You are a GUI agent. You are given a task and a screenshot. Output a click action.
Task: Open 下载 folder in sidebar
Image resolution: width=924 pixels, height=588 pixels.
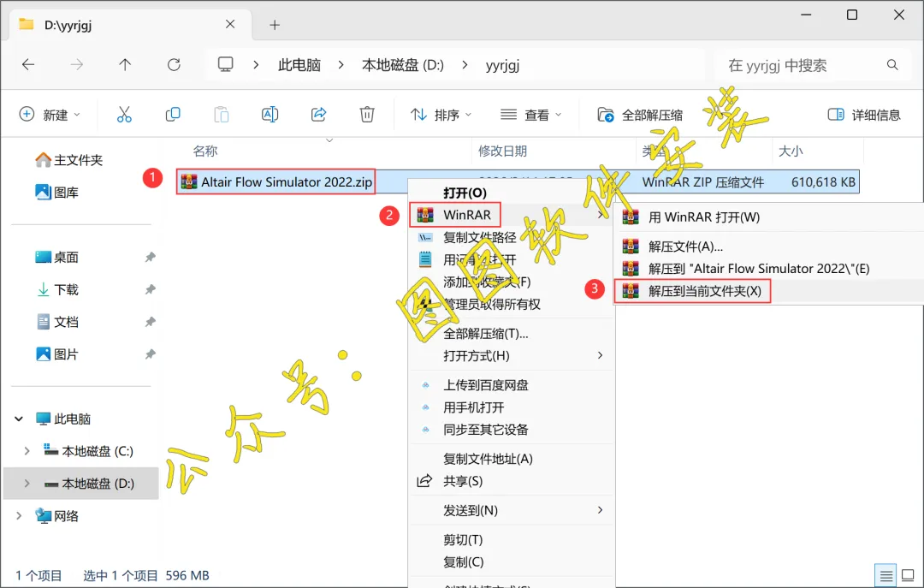56,289
